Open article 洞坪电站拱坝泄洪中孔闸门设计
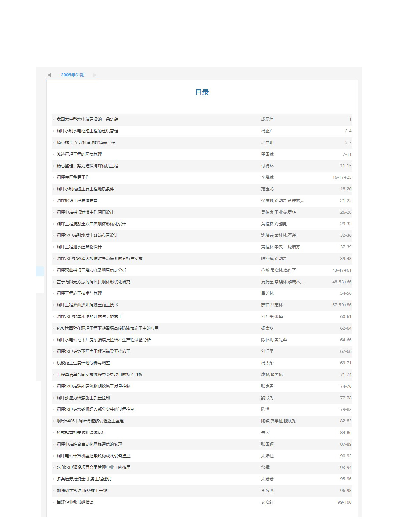Image resolution: width=409 pixels, height=532 pixels. (85, 212)
